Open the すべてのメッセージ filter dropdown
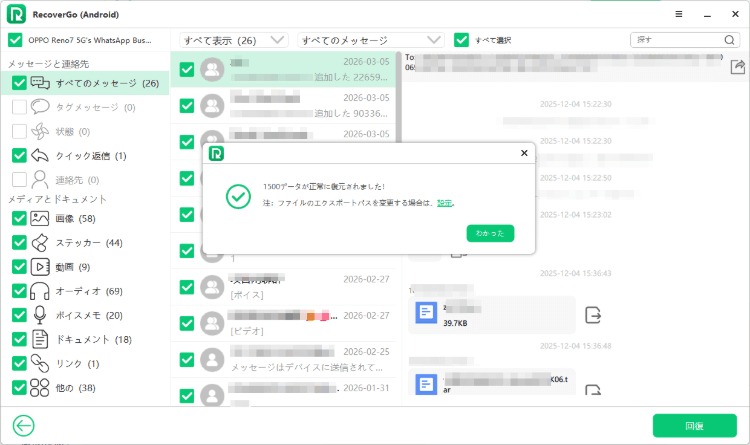The height and width of the screenshot is (445, 750). tap(371, 40)
